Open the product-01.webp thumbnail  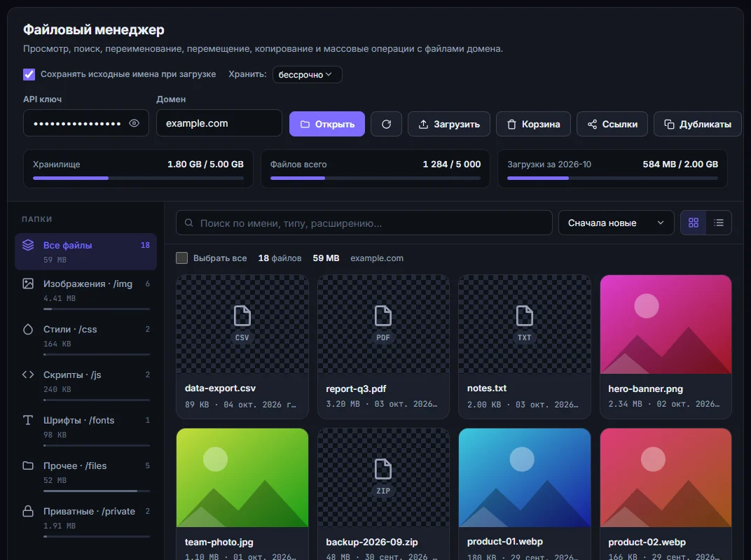525,477
